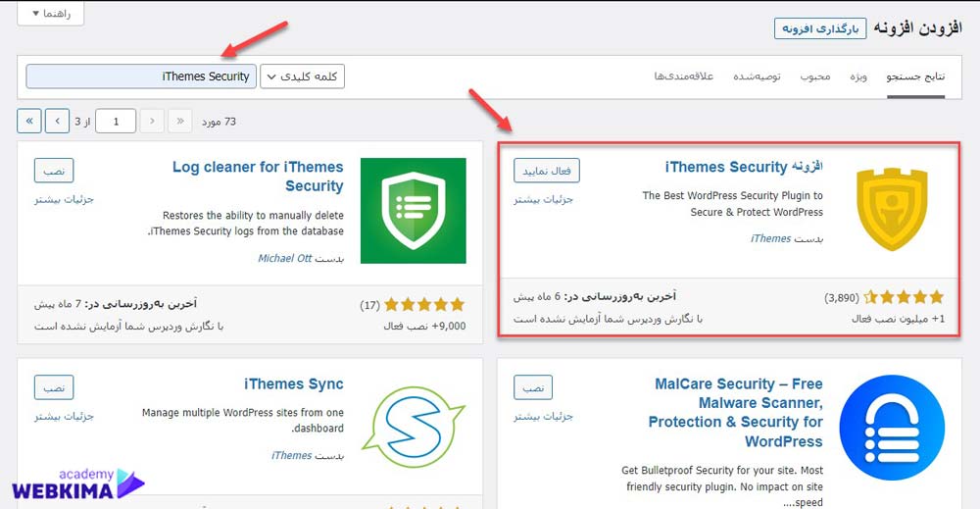980x509 pixels.
Task: Open the iThemes Sync title link
Action: click(x=294, y=383)
